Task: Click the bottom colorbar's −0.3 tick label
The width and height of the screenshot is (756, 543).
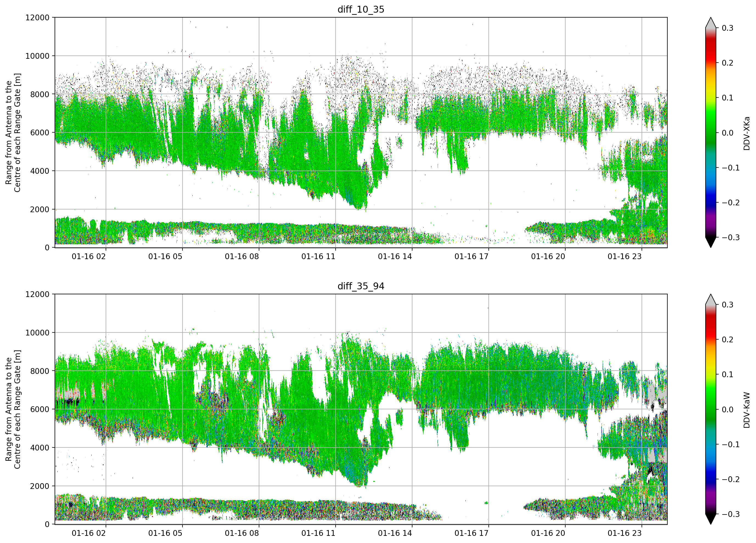Action: click(x=731, y=514)
